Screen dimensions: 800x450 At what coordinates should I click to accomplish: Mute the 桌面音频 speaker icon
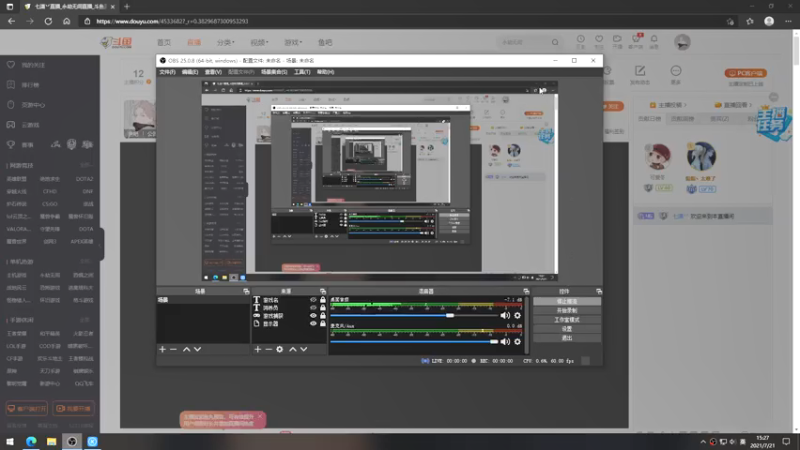(505, 315)
